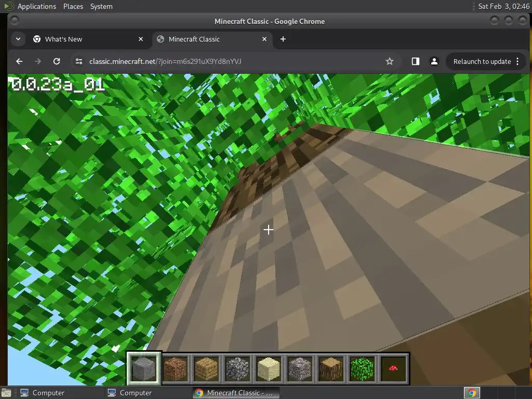Select the wood log block in the hotbar
The width and height of the screenshot is (532, 399).
(x=331, y=368)
